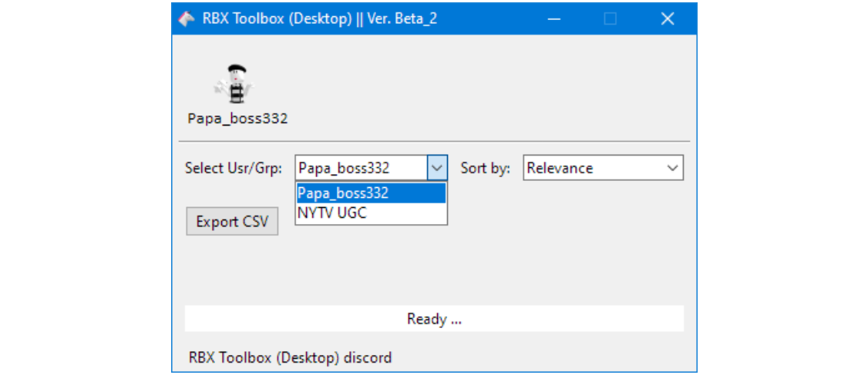Click the Select Usr/Grp combo box text field
868x375 pixels.
(x=361, y=168)
